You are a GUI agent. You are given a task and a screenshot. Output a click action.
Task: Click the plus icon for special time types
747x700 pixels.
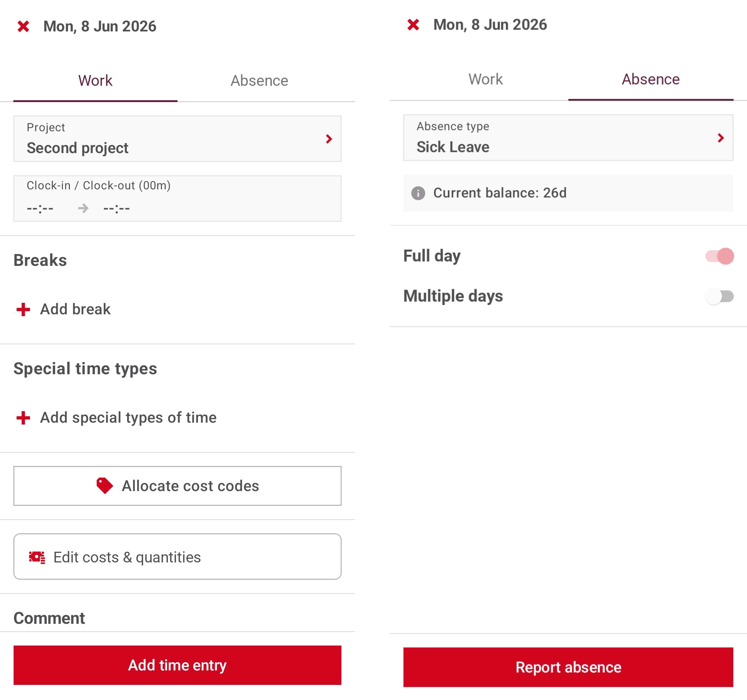23,418
